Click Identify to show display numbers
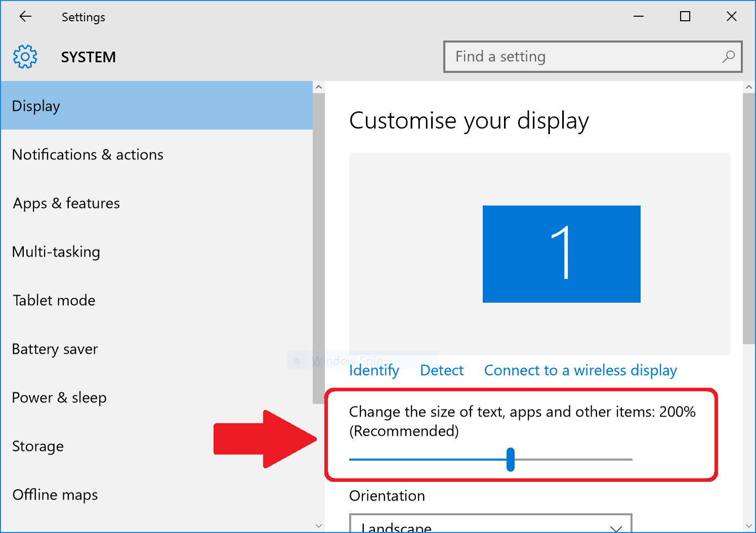 tap(373, 370)
